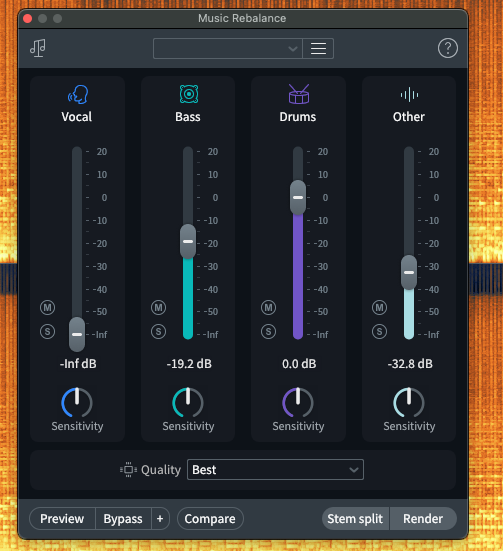Click the Bass -19.2 dB value

(189, 364)
